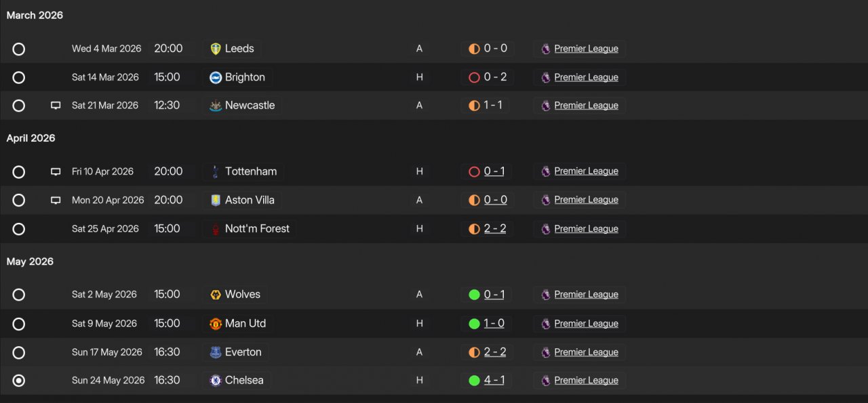Open Premier League link in Brighton row
Screen dimensions: 868x403
coord(586,77)
